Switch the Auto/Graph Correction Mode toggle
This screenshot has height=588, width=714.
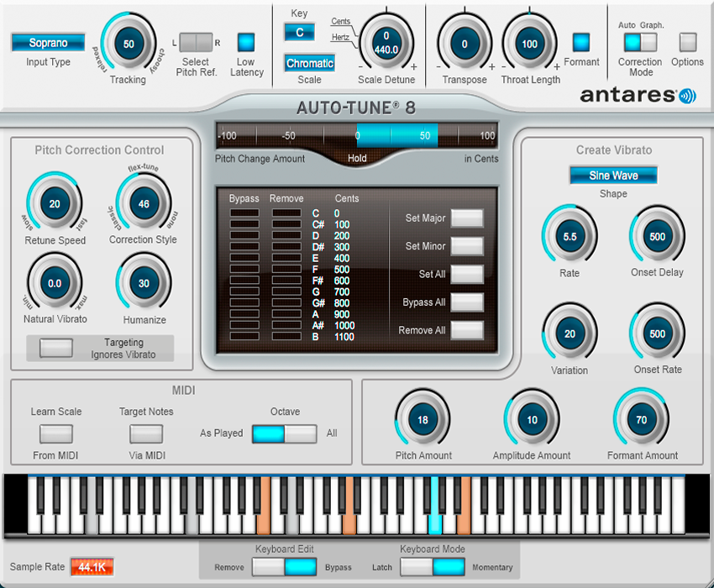coord(640,42)
